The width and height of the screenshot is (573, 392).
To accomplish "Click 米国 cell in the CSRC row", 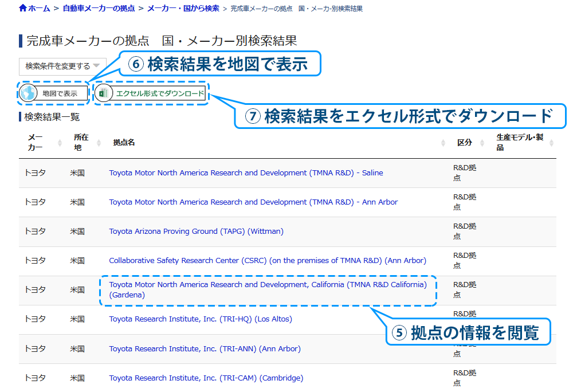I will pos(77,261).
